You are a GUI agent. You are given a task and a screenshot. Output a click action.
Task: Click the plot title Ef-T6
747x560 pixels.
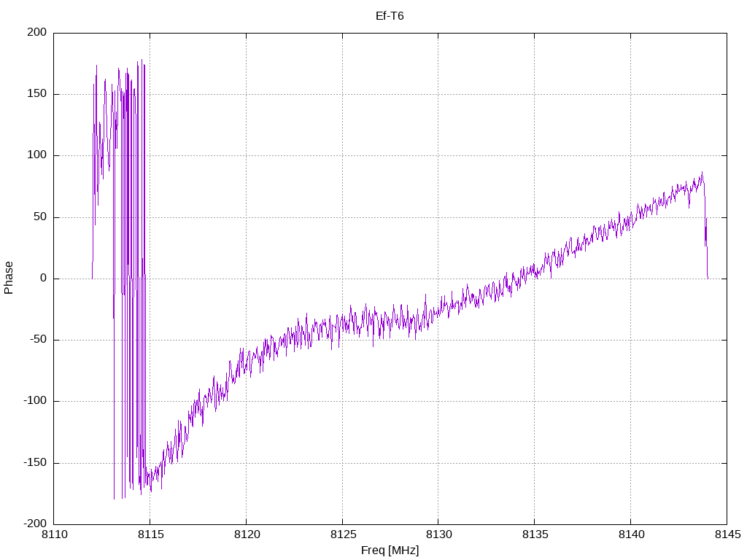(390, 16)
